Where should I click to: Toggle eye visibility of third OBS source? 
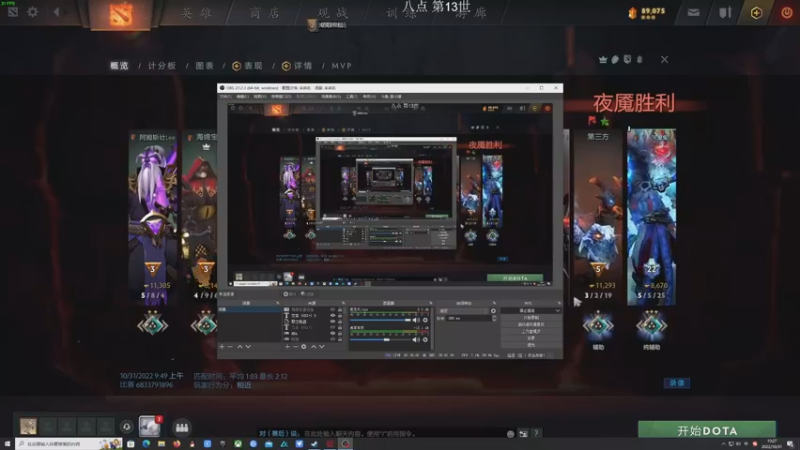[x=333, y=321]
